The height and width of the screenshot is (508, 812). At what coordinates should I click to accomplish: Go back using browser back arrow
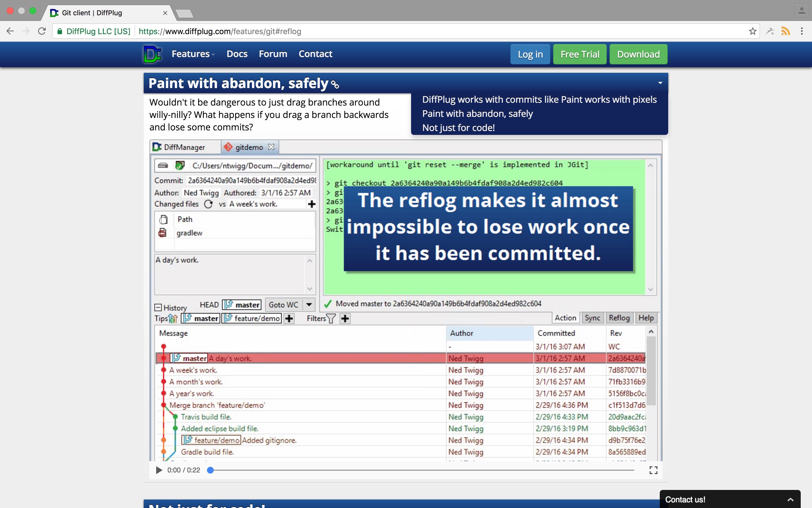click(x=10, y=31)
